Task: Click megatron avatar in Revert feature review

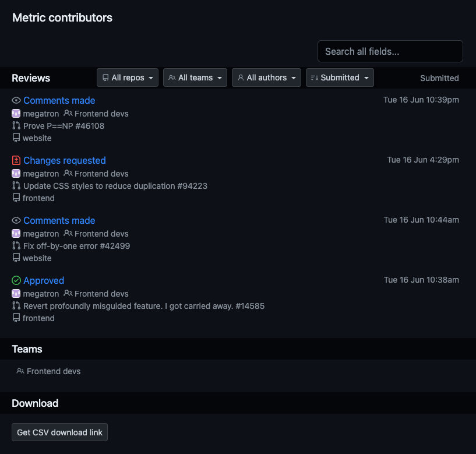Action: tap(16, 294)
